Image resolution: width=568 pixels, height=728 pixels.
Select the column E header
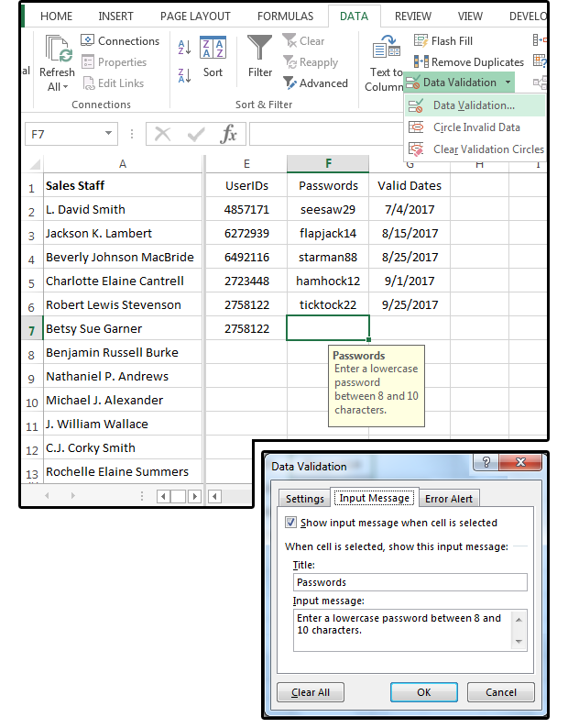246,163
